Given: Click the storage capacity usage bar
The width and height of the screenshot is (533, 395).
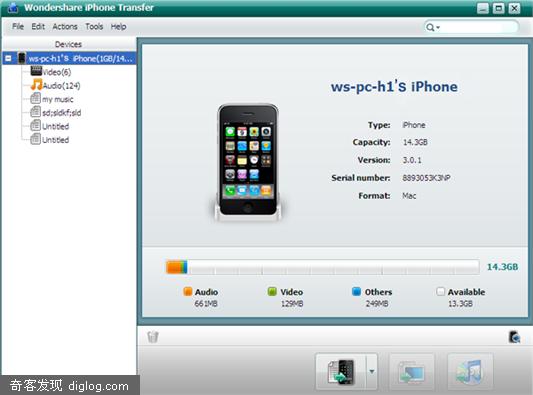Looking at the screenshot, I should (322, 267).
